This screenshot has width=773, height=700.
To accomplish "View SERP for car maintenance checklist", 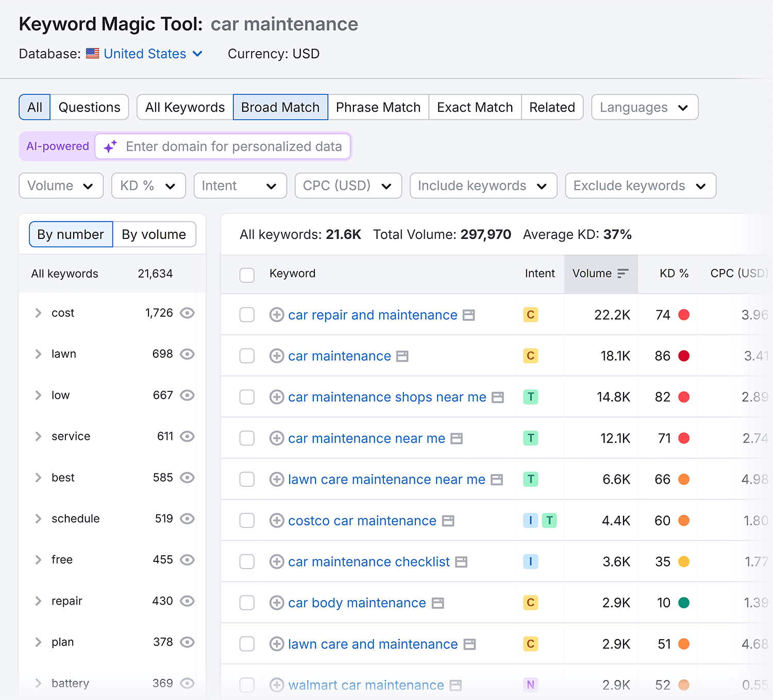I will pos(462,562).
